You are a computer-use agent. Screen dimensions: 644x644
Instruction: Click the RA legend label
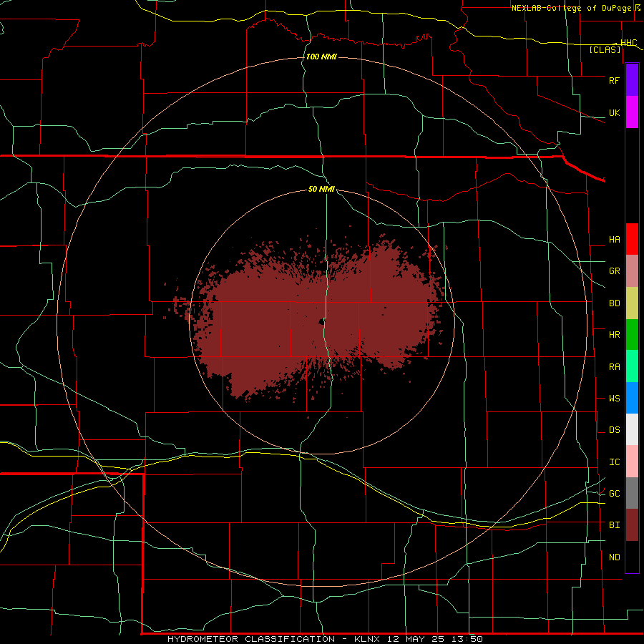click(614, 367)
